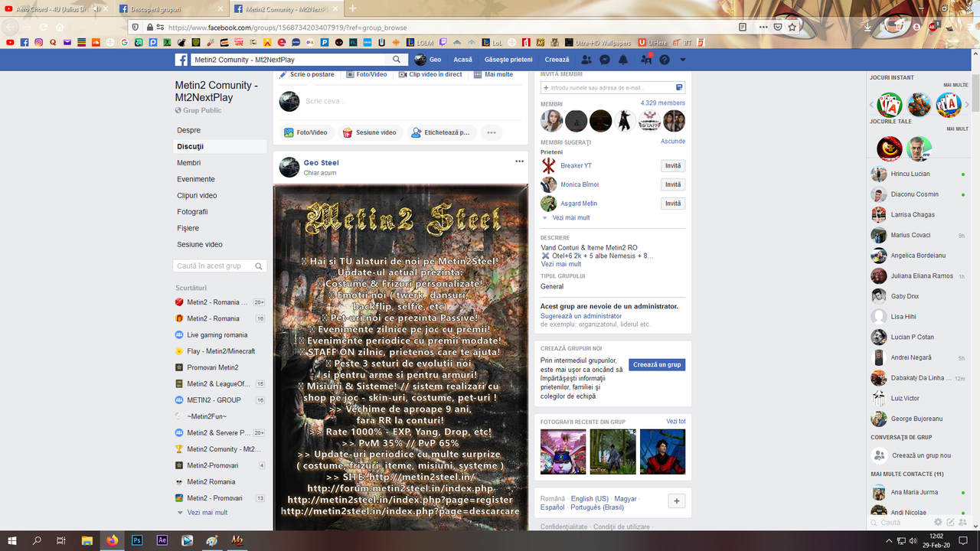Click the Firefox home button

(60, 27)
